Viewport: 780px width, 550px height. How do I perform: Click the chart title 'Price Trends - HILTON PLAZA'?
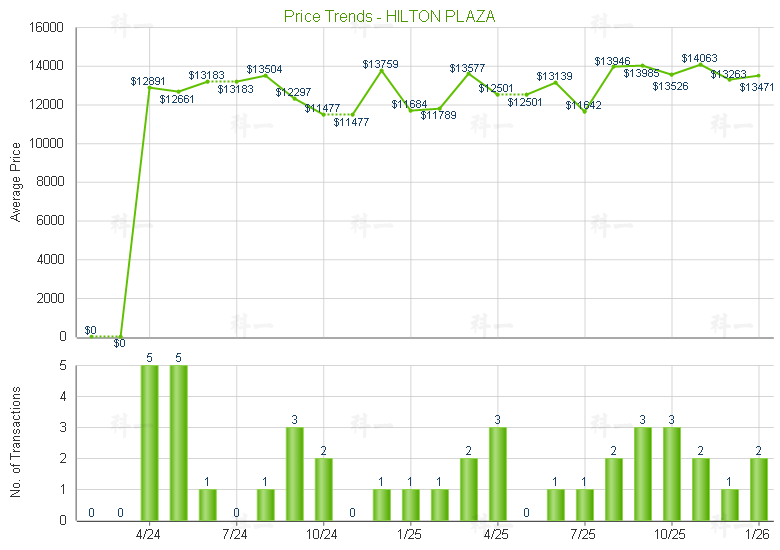point(389,16)
